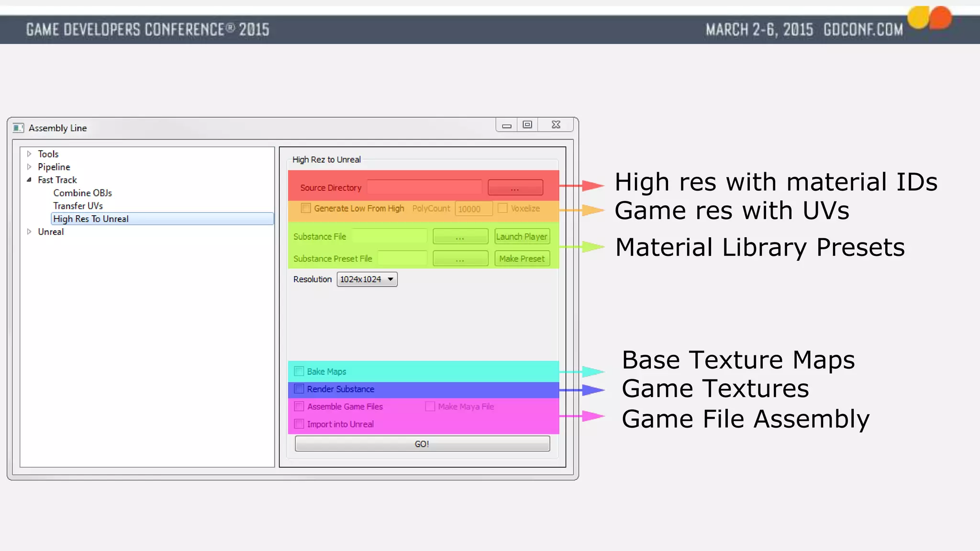The width and height of the screenshot is (980, 551).
Task: Collapse the Fast Track tree node
Action: (29, 180)
